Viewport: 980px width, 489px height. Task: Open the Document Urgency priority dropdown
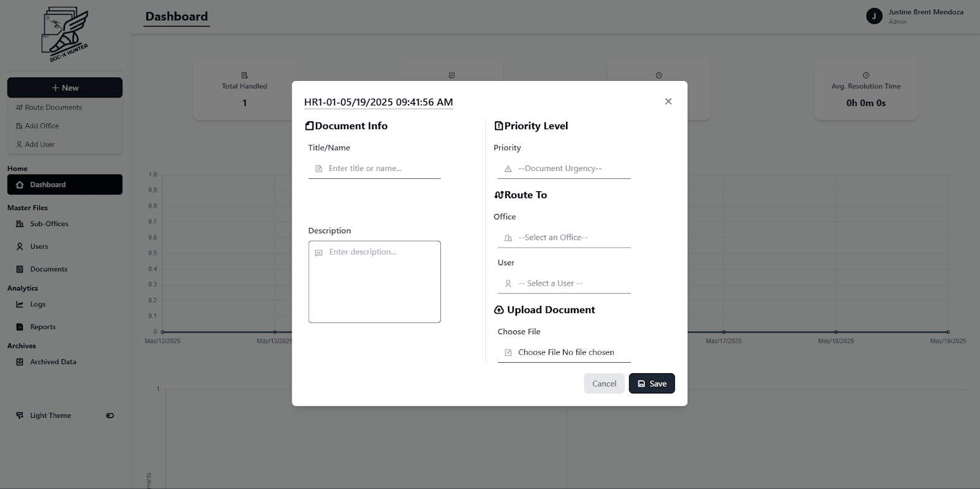(x=564, y=169)
